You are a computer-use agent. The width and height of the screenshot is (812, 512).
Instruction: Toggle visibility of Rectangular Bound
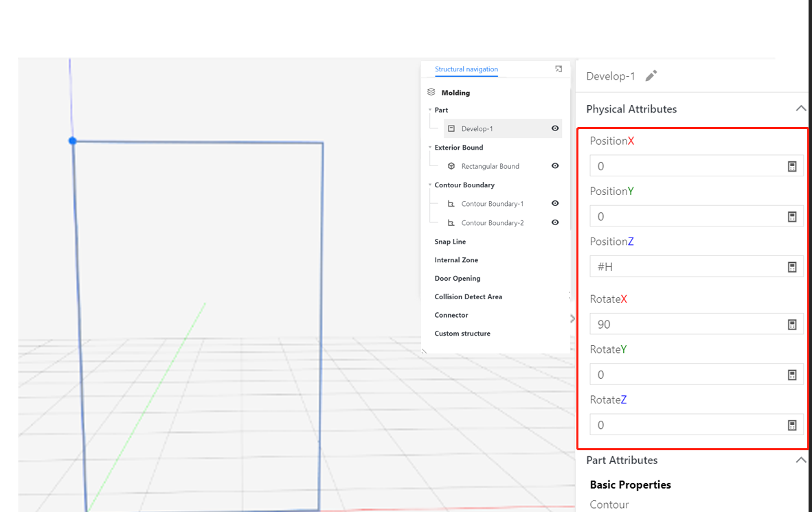[555, 166]
